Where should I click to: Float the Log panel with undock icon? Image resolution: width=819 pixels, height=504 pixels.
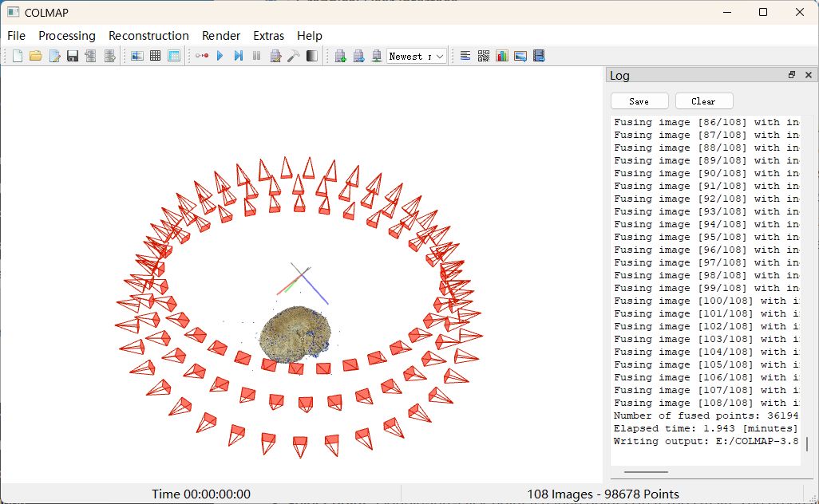[x=792, y=75]
